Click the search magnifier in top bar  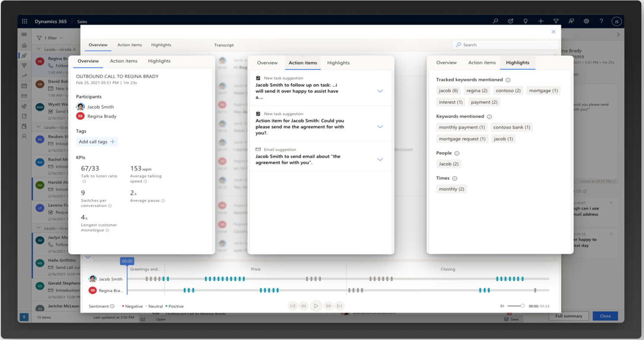[x=496, y=21]
